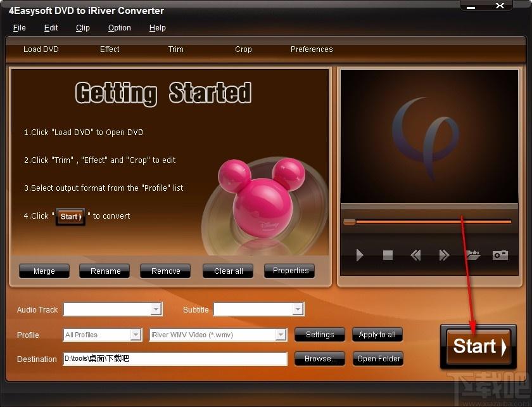Take a snapshot with the camera icon
The width and height of the screenshot is (532, 407).
click(x=500, y=255)
